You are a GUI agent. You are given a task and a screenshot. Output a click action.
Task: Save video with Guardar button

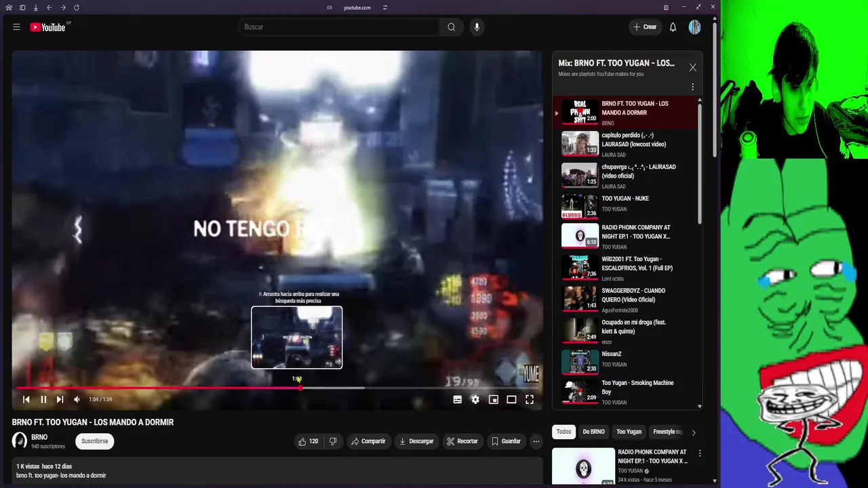pos(506,441)
